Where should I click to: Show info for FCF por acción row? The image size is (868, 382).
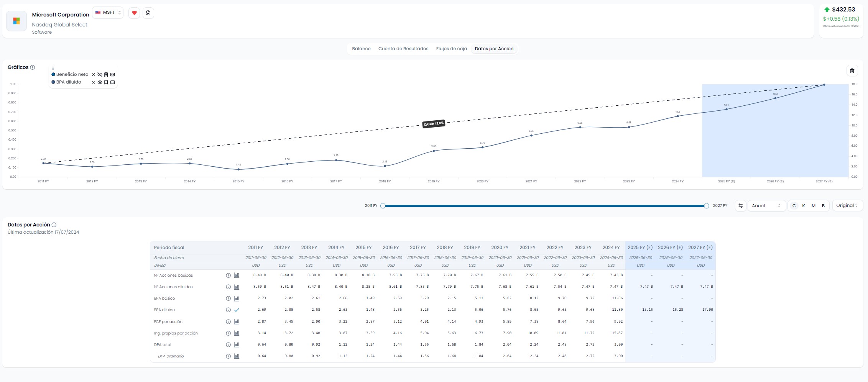point(228,322)
